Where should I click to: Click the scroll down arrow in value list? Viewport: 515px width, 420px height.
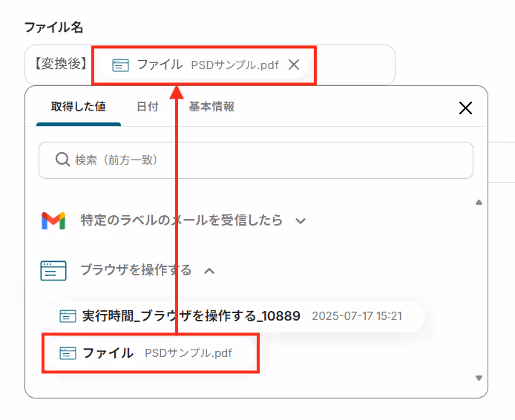pyautogui.click(x=479, y=378)
